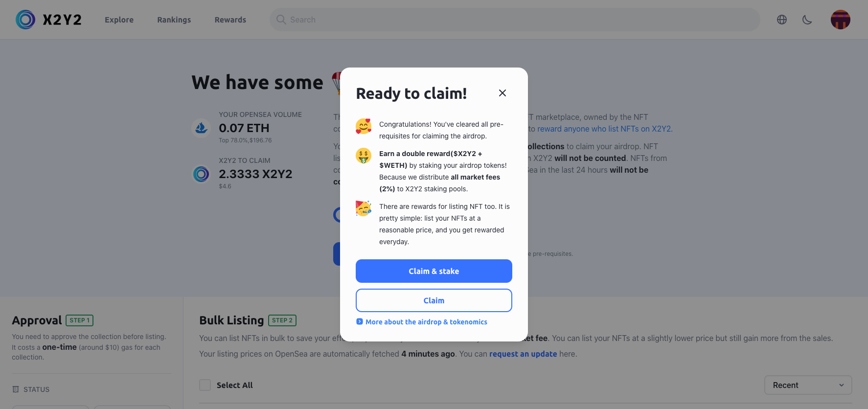The image size is (868, 409).
Task: Tick the Select All checkbox
Action: point(205,385)
